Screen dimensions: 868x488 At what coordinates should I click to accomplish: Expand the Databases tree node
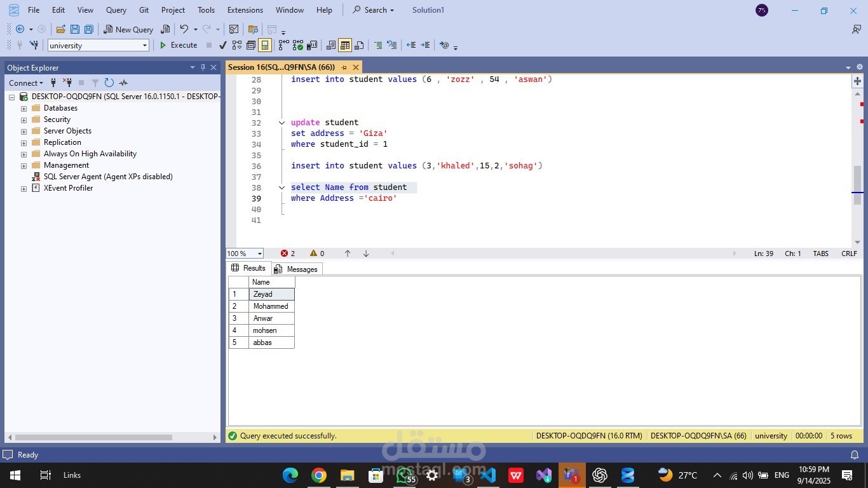point(24,108)
